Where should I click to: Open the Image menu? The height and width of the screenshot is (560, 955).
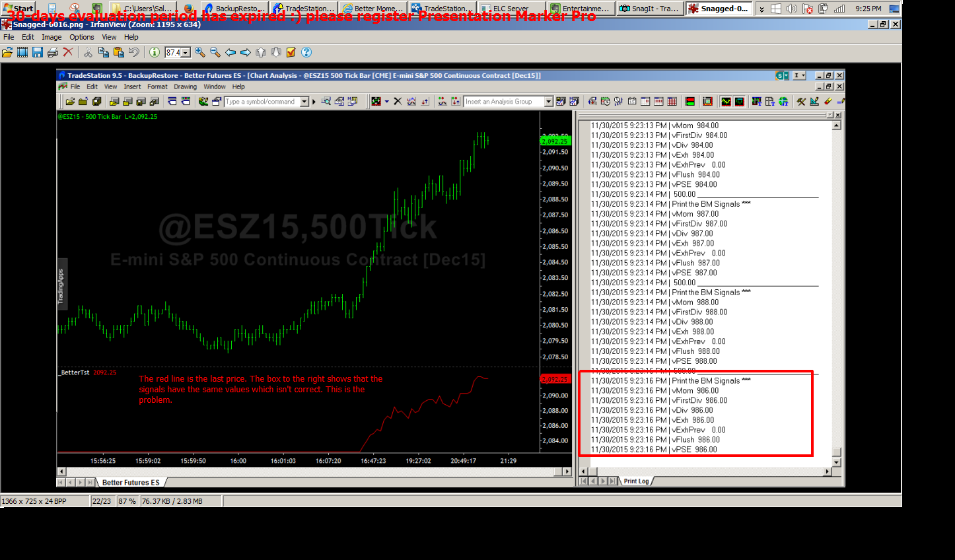[x=52, y=37]
